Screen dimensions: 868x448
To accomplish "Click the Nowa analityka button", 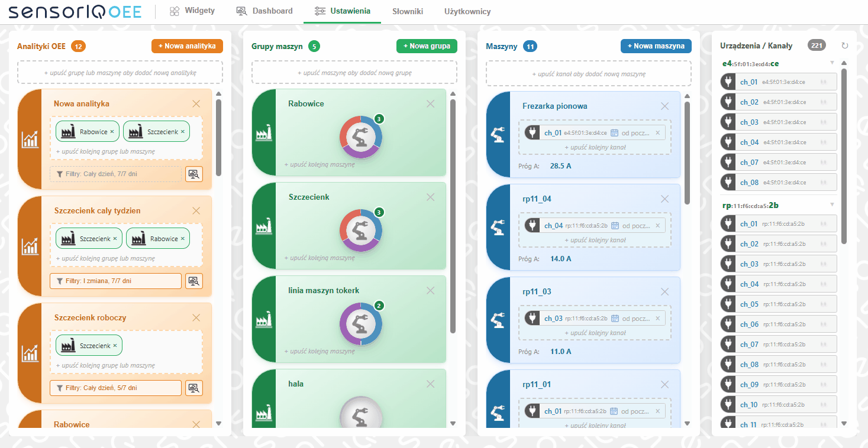I will [x=187, y=46].
